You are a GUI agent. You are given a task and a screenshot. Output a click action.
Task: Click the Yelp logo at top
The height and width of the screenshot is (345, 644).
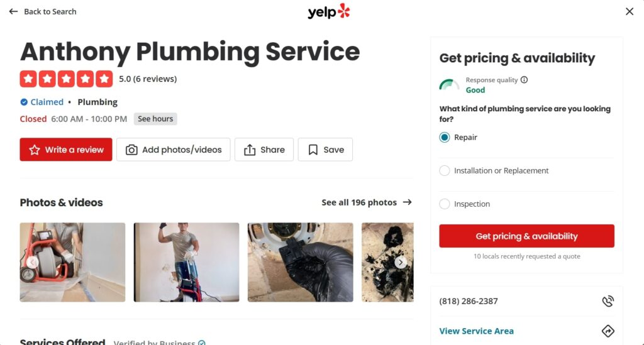pos(329,11)
